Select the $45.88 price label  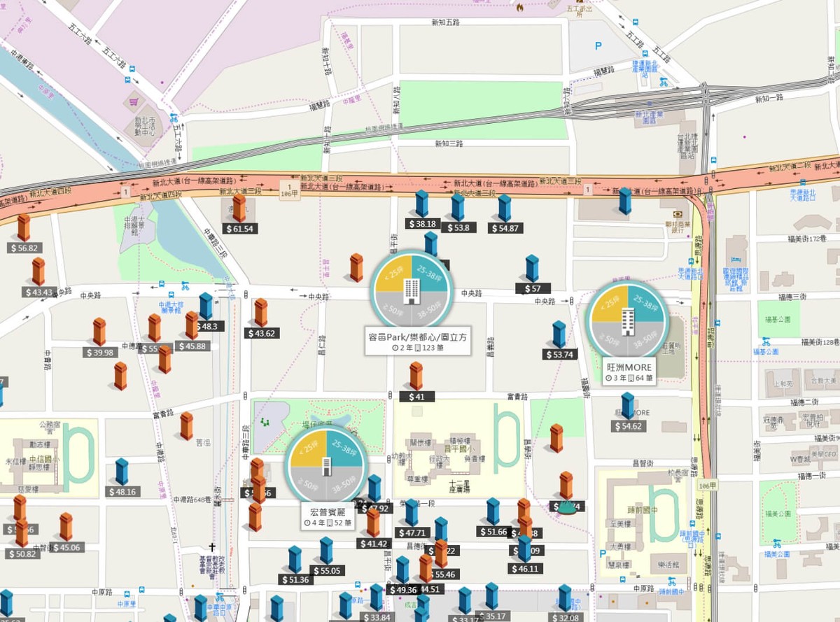pyautogui.click(x=192, y=346)
